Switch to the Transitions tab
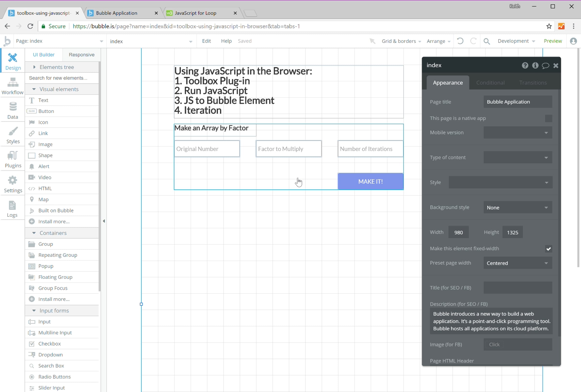The image size is (581, 392). 533,83
